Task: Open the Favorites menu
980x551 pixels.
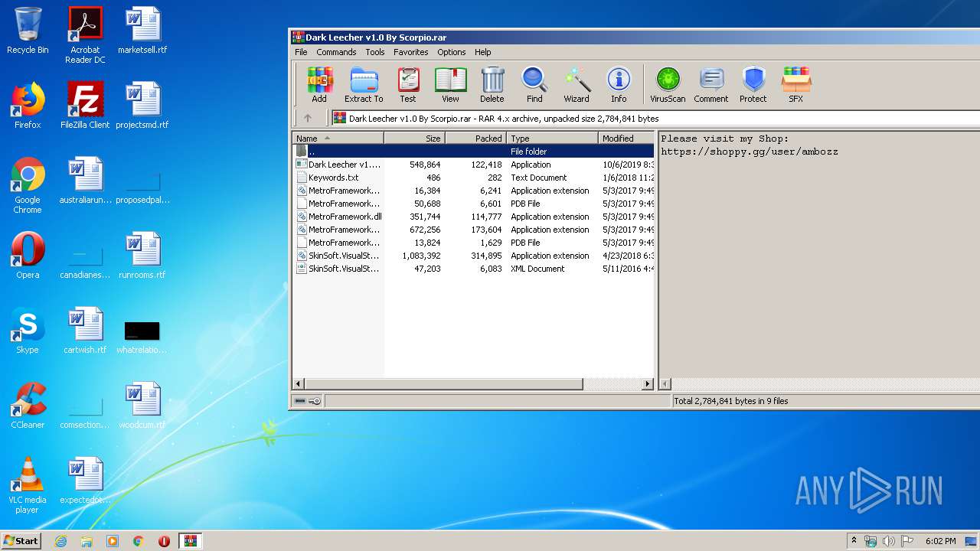Action: pos(411,52)
